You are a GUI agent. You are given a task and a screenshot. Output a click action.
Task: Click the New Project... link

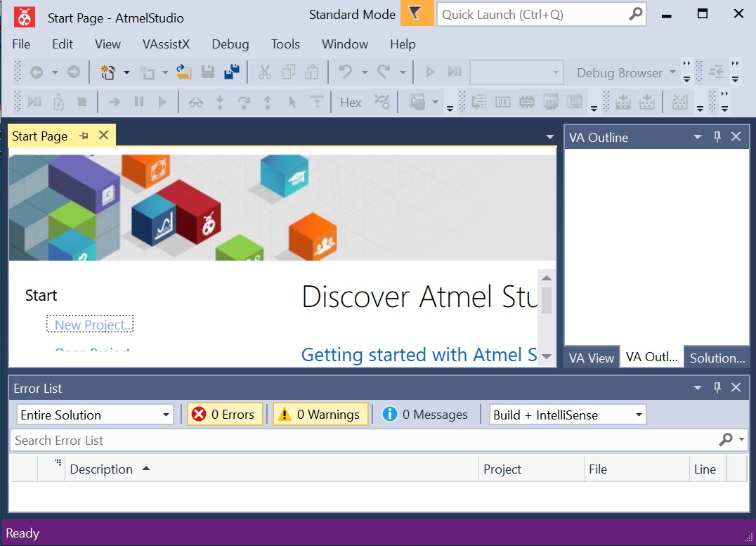(x=93, y=325)
